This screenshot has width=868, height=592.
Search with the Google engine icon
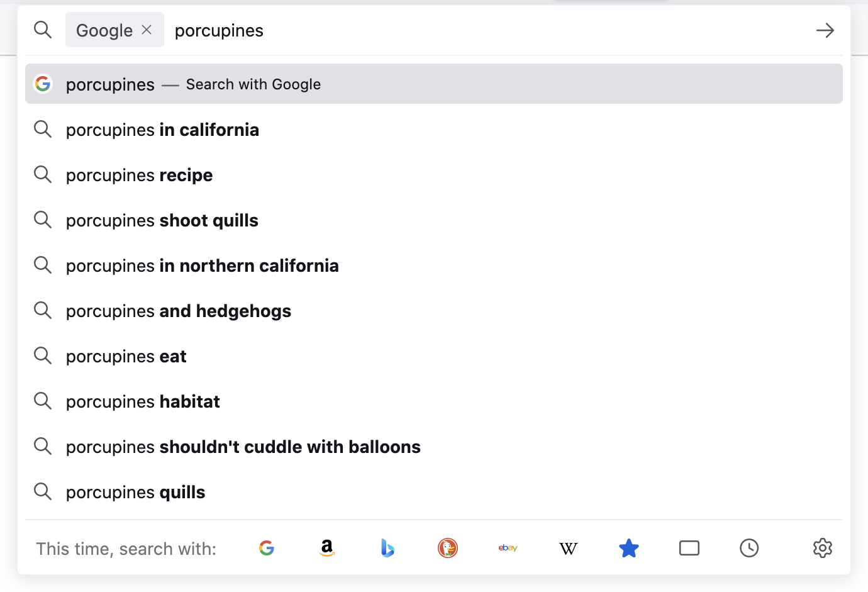(x=267, y=548)
